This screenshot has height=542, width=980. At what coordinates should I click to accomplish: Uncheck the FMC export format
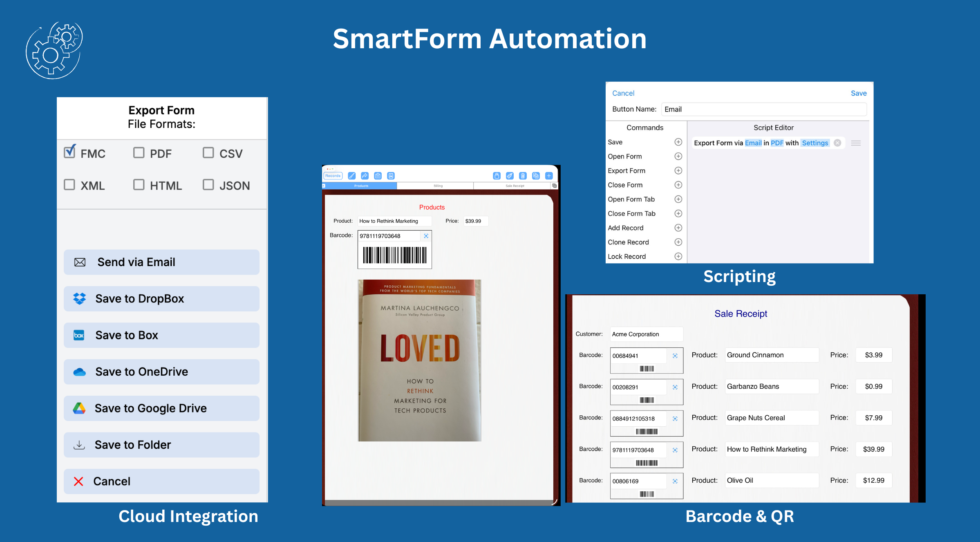(x=70, y=152)
